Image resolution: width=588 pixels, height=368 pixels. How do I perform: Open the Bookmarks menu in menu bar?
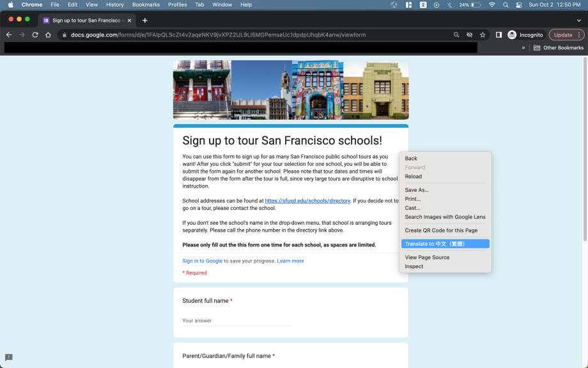pyautogui.click(x=146, y=4)
